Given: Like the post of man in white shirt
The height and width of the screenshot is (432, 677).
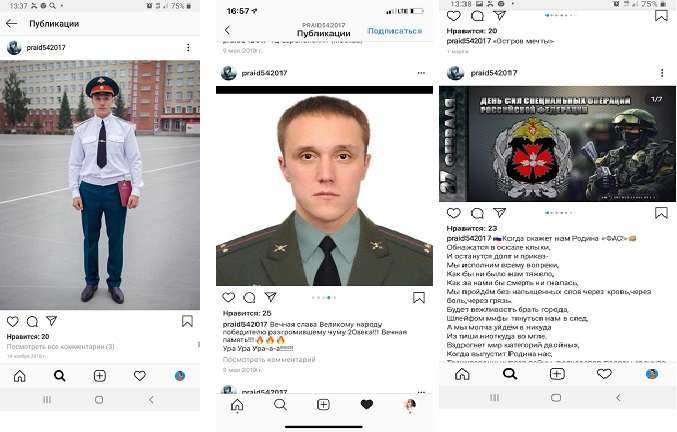Looking at the screenshot, I should [13, 322].
